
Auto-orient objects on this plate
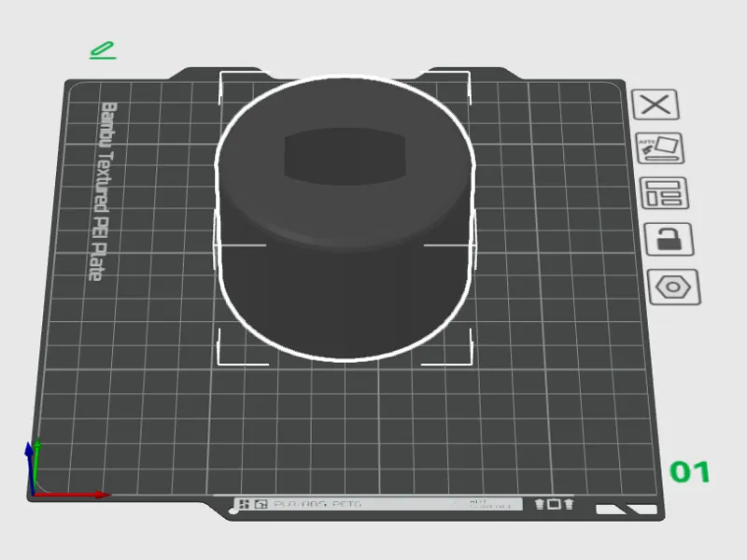tap(660, 148)
